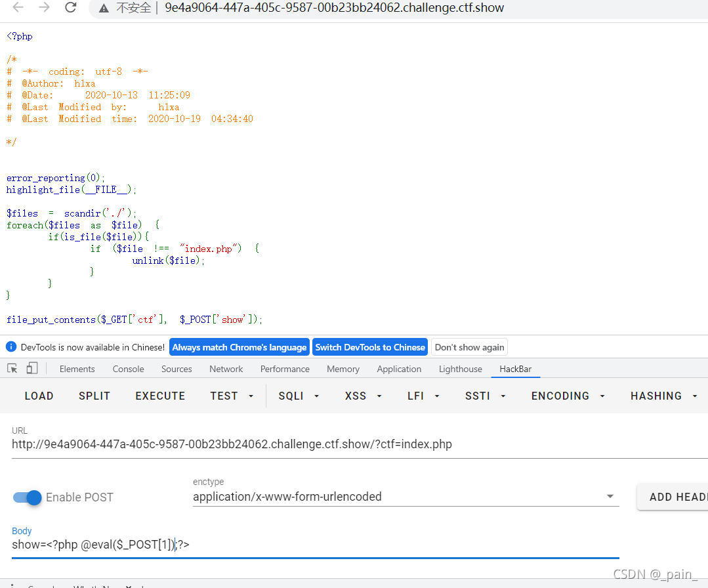Open the Application tab

coord(399,369)
